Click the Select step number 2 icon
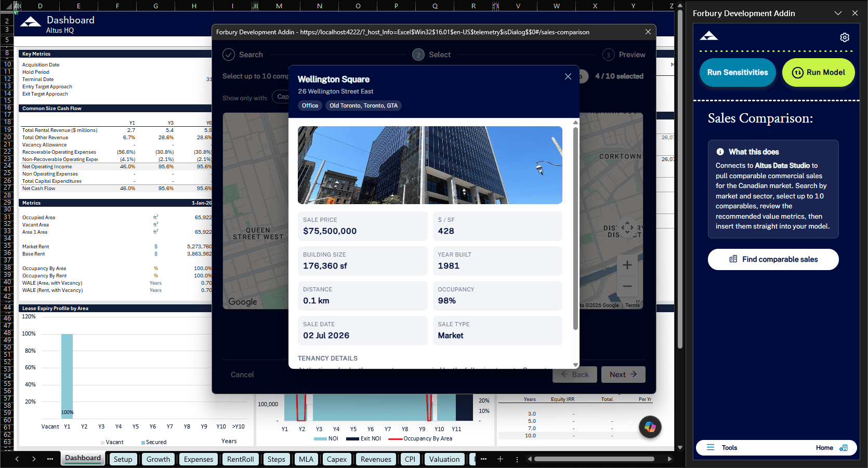 click(x=418, y=55)
